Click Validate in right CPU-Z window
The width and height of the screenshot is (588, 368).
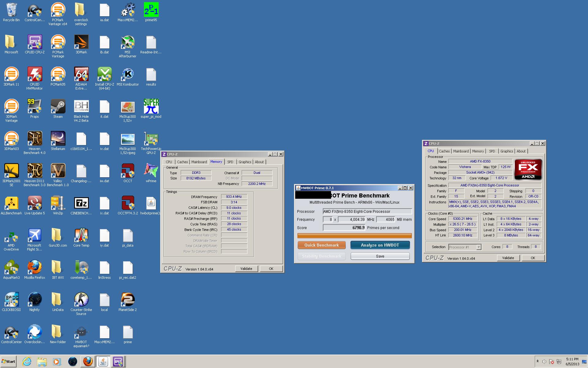point(508,258)
